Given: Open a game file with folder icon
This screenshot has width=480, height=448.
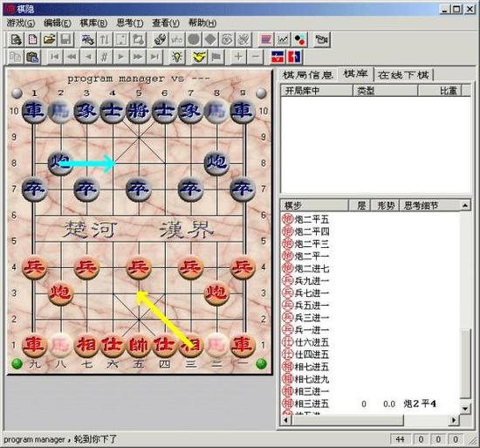Looking at the screenshot, I should pyautogui.click(x=49, y=39).
